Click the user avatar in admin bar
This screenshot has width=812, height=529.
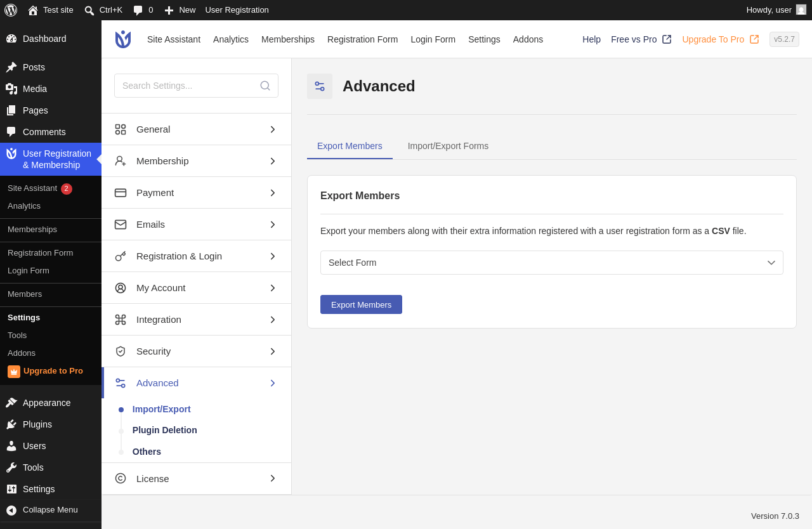pos(801,10)
